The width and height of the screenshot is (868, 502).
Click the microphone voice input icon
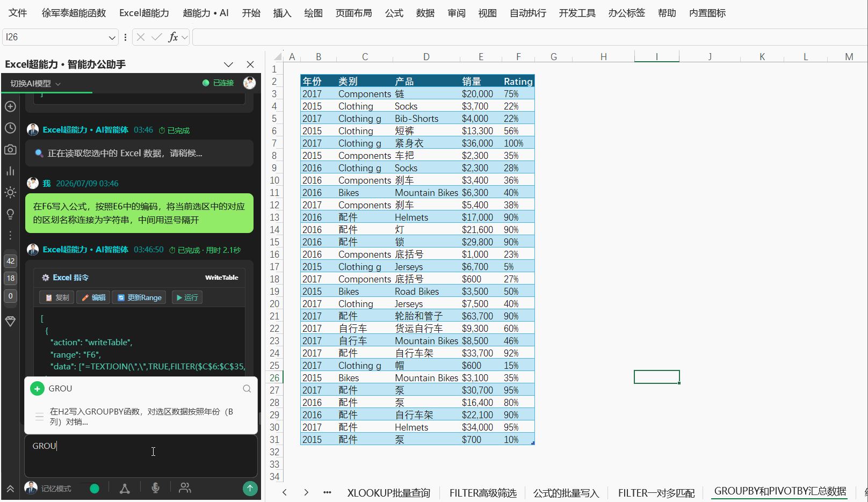155,488
